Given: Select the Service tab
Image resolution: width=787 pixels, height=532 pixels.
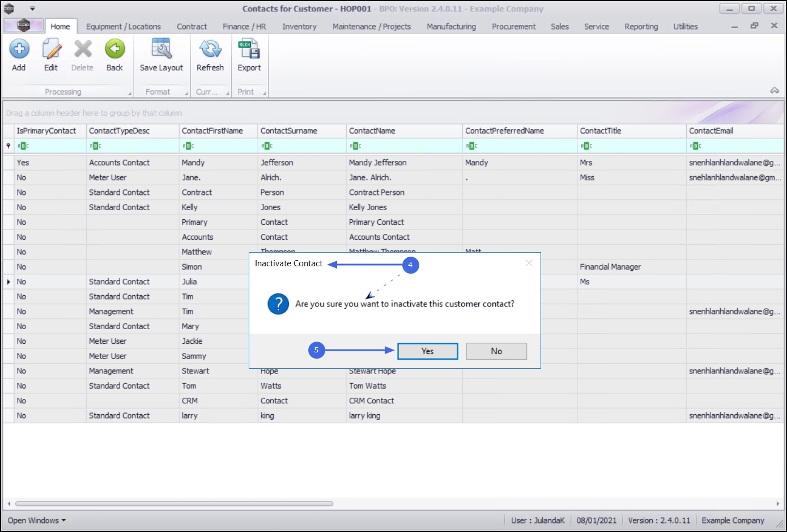Looking at the screenshot, I should [x=597, y=27].
